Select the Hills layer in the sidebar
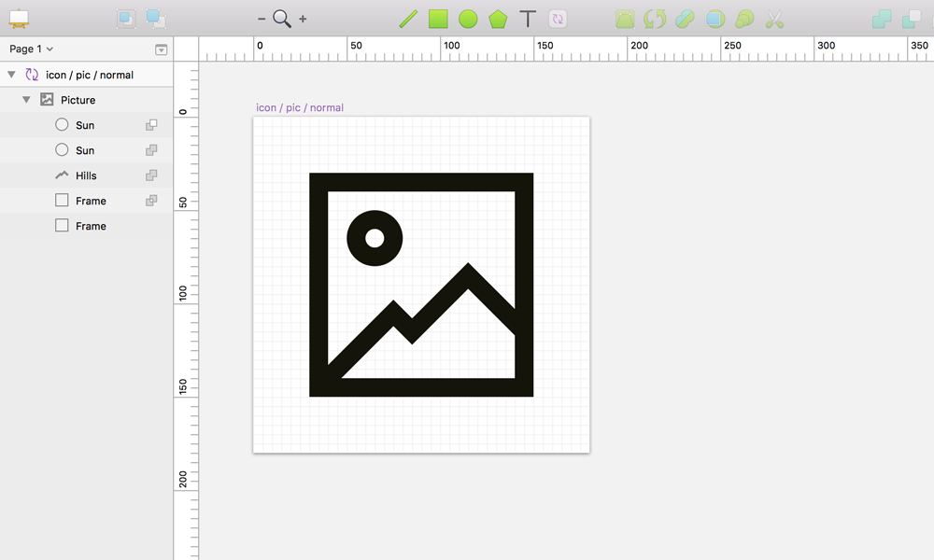This screenshot has width=934, height=560. tap(86, 175)
